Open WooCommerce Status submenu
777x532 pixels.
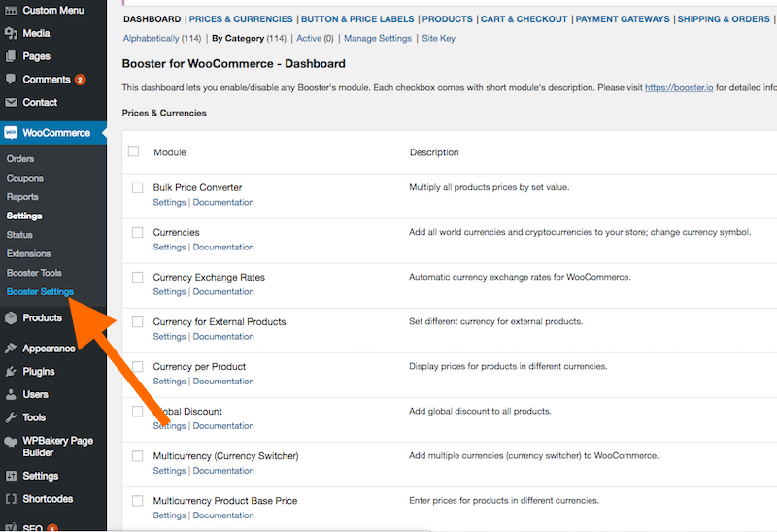[x=19, y=235]
